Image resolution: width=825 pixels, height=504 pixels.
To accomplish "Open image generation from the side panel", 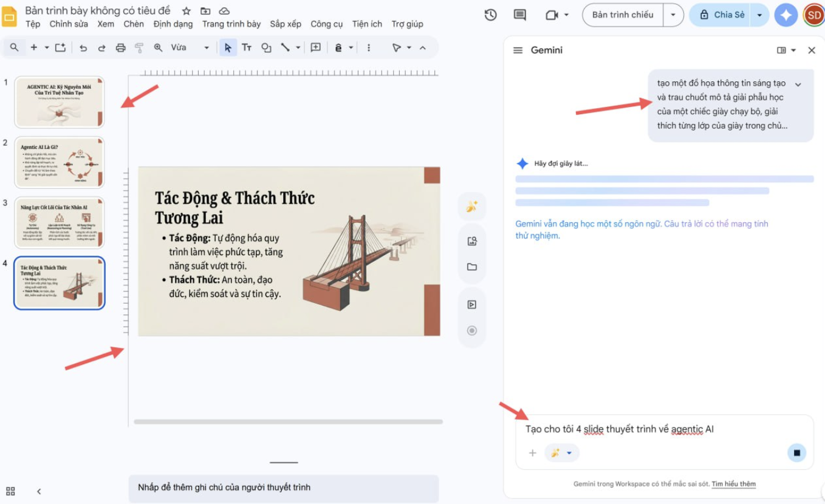I will click(471, 240).
